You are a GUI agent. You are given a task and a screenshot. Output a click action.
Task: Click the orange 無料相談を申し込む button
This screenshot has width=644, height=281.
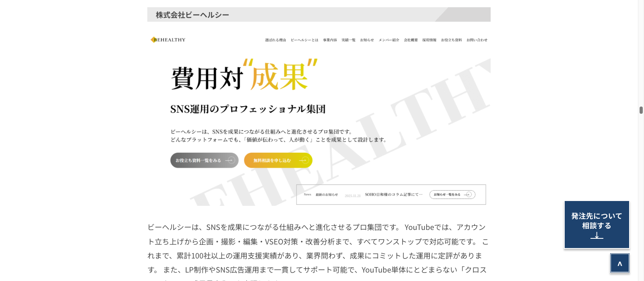[278, 160]
